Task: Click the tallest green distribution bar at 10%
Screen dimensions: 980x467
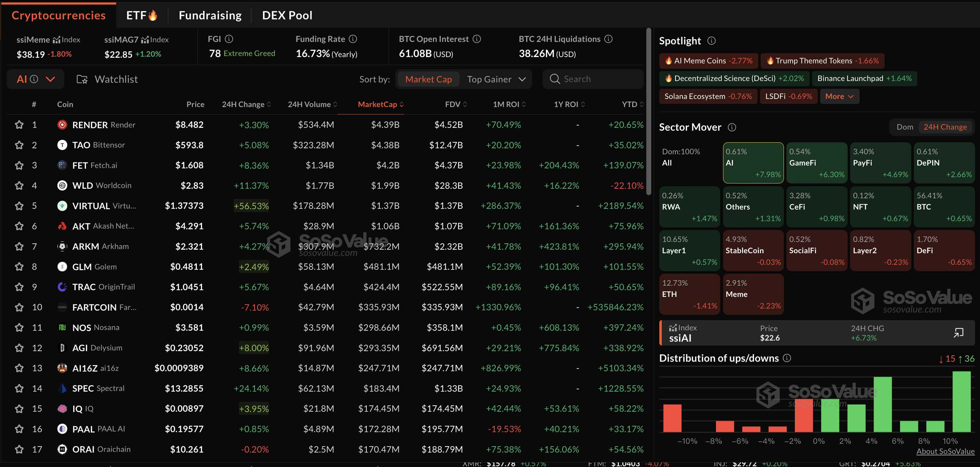Action: click(961, 401)
